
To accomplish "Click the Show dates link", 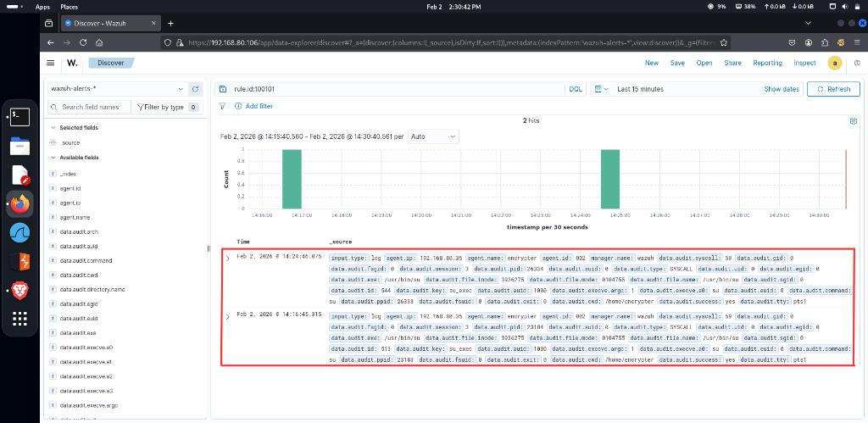I will pos(782,89).
